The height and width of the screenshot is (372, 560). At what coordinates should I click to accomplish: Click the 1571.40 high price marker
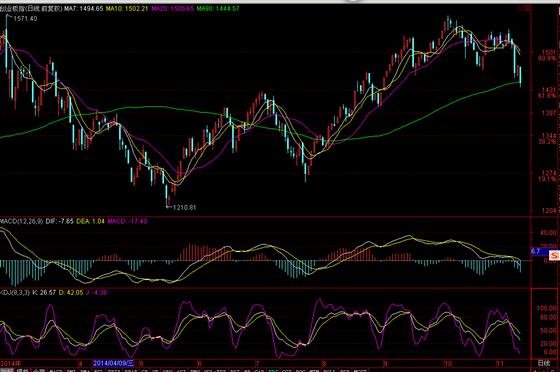[x=25, y=19]
